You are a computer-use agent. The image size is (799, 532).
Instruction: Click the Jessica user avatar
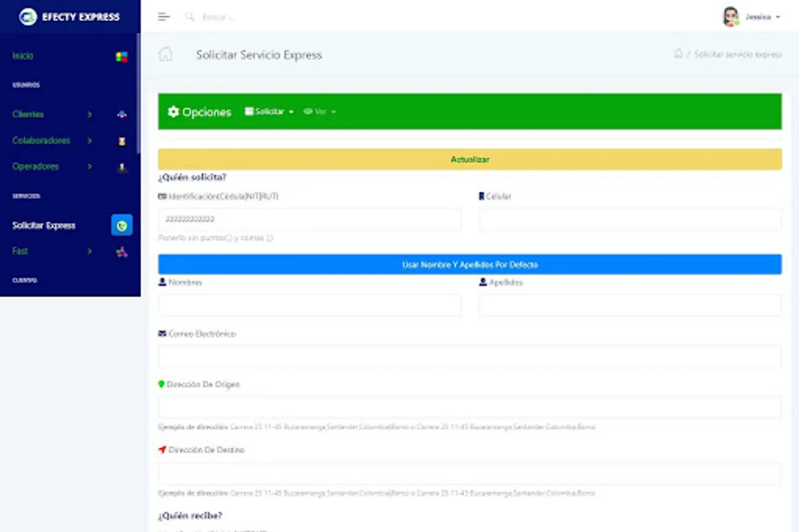click(x=731, y=17)
